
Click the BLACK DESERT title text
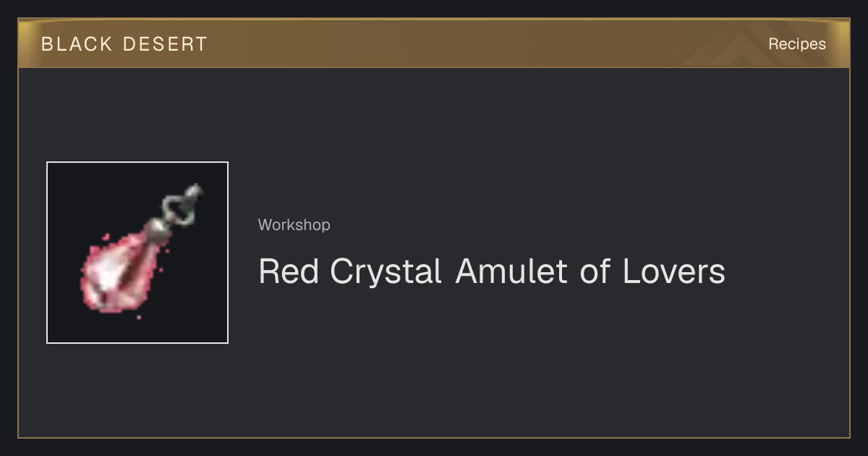[124, 44]
